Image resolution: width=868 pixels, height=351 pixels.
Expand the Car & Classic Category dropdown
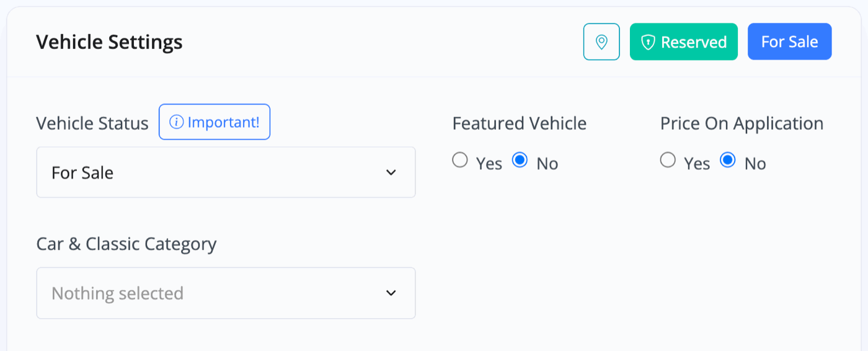click(226, 293)
